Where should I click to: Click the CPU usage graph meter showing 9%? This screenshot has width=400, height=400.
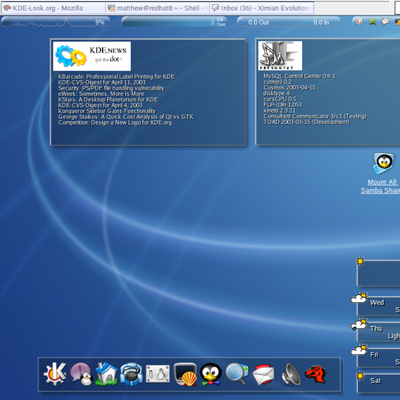pos(55,22)
